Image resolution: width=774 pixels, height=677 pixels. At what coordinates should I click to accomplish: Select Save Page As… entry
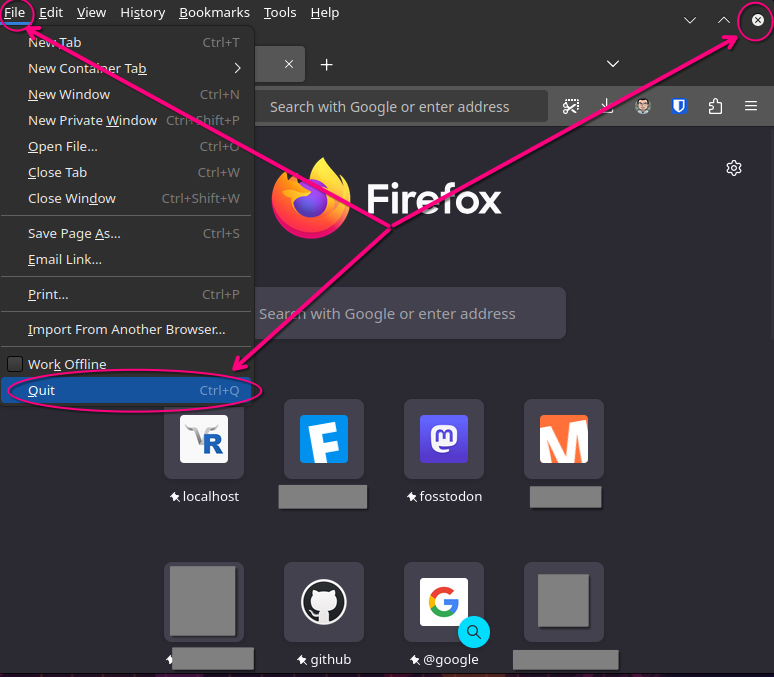(x=127, y=234)
